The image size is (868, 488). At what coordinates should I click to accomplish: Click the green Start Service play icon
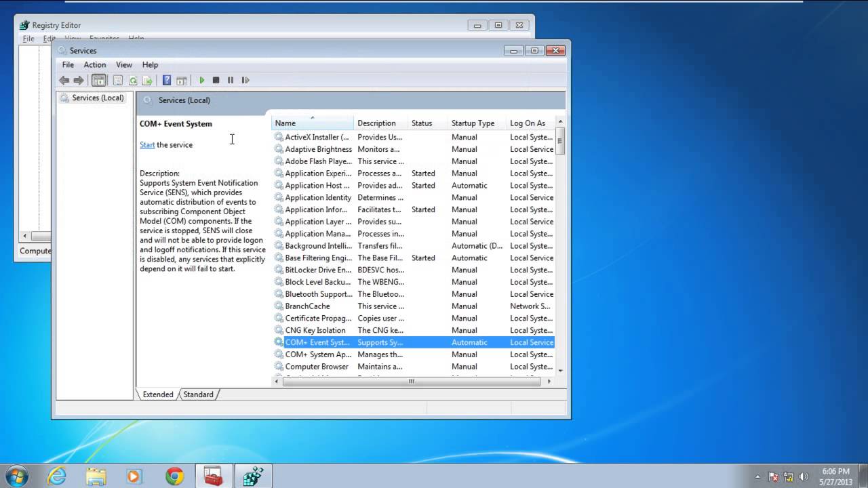point(201,80)
